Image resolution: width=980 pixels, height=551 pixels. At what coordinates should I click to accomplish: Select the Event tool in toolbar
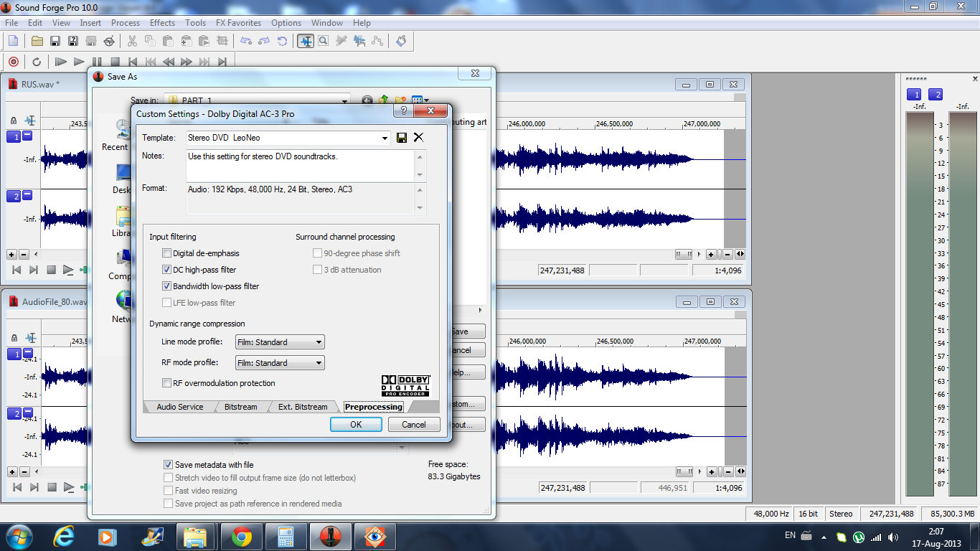pos(359,41)
